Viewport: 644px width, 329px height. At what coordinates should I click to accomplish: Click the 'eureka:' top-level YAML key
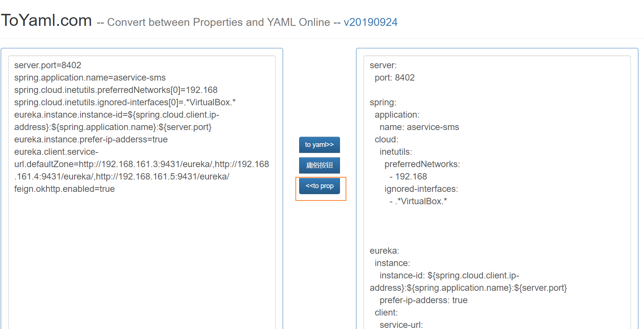point(384,251)
